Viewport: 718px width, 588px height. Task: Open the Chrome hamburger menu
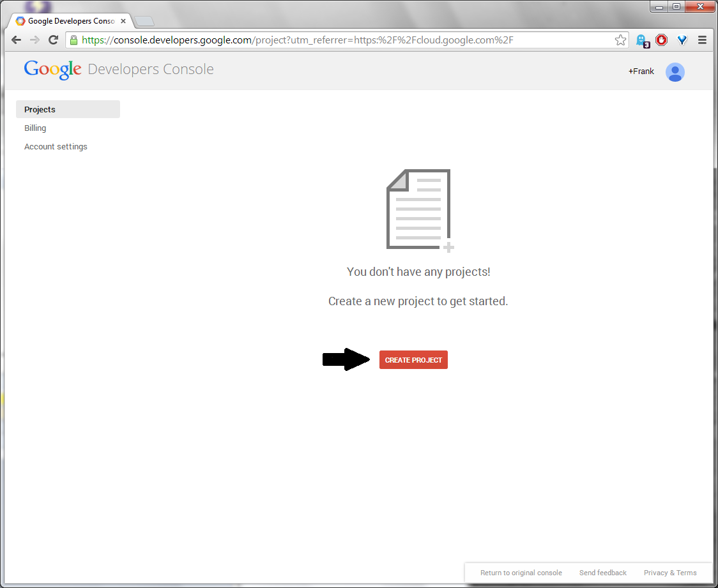[x=703, y=40]
